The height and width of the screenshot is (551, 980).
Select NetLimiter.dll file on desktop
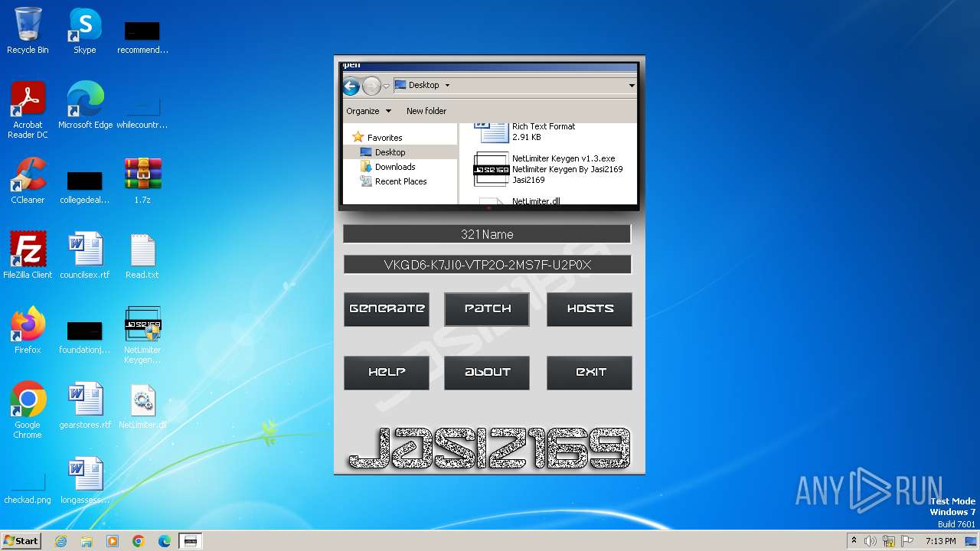(x=142, y=405)
